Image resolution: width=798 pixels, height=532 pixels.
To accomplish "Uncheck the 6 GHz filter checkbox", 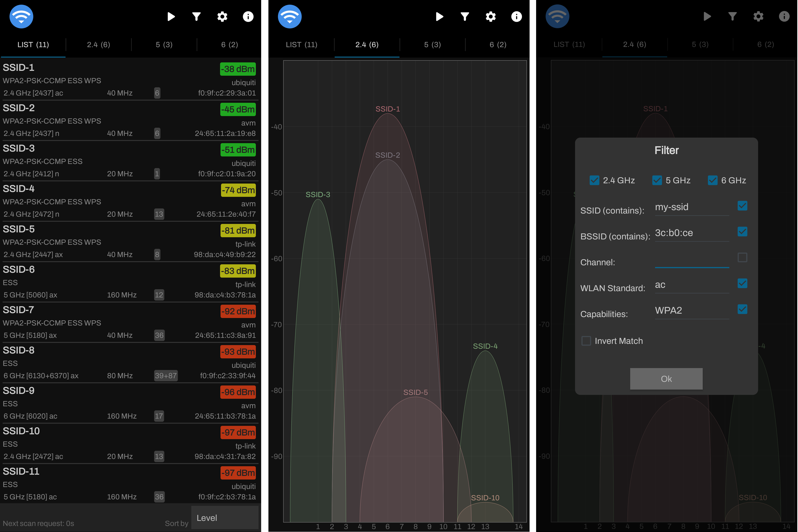I will 712,180.
